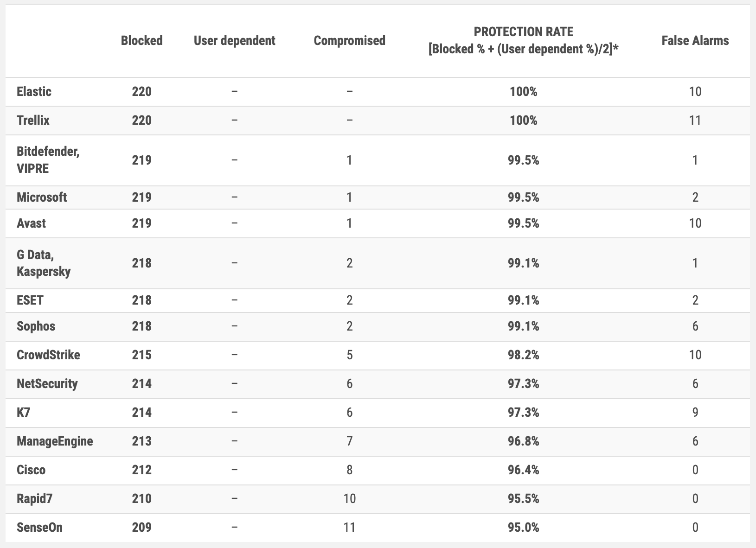Select the Elastic row name

[x=34, y=92]
